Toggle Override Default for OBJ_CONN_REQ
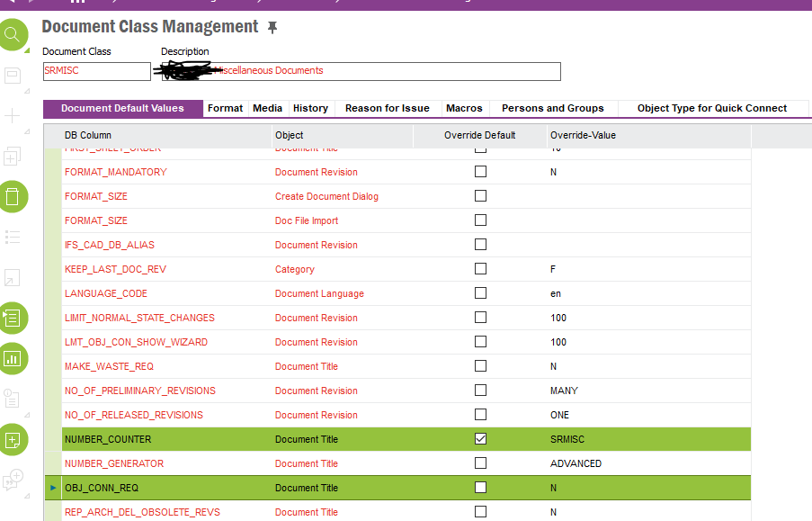Screen dimensions: 812x521 [x=480, y=488]
